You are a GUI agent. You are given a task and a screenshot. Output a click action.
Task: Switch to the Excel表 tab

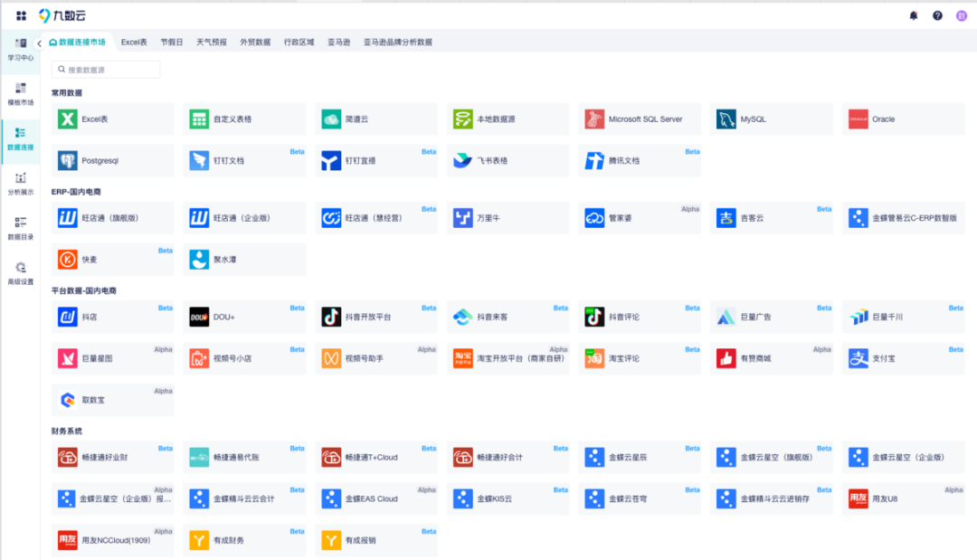[x=134, y=43]
